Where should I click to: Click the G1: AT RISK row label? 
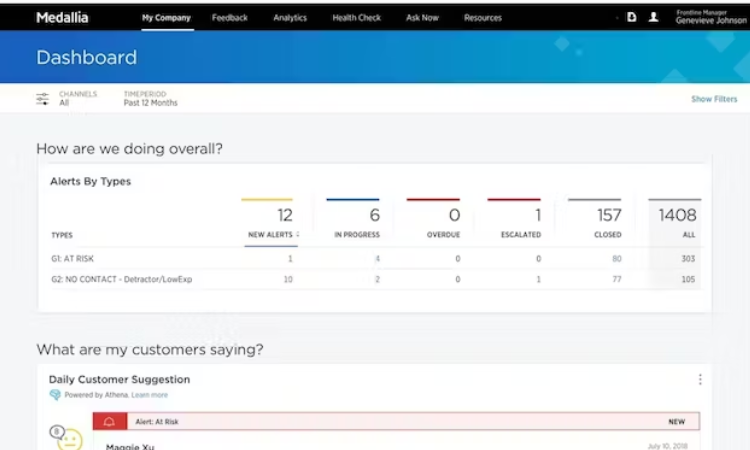point(73,259)
